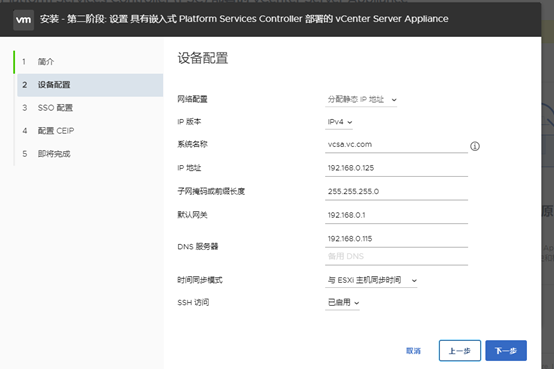Select step 4 配置 CEIP
The image size is (554, 369).
tap(90, 131)
